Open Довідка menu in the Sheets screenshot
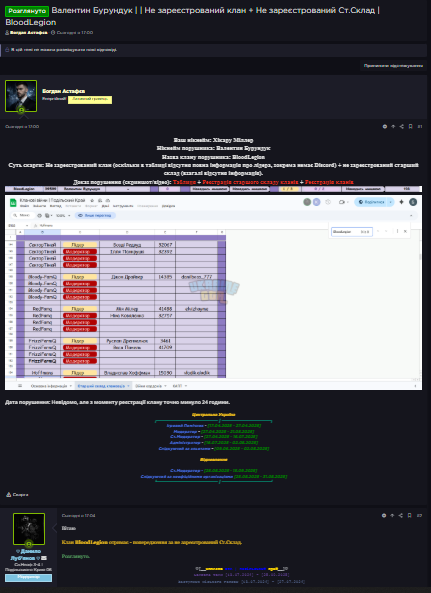The width and height of the screenshot is (431, 593). (169, 206)
